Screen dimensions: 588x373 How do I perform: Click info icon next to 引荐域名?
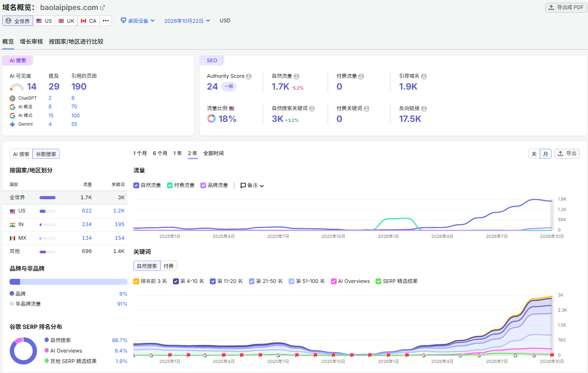(424, 76)
